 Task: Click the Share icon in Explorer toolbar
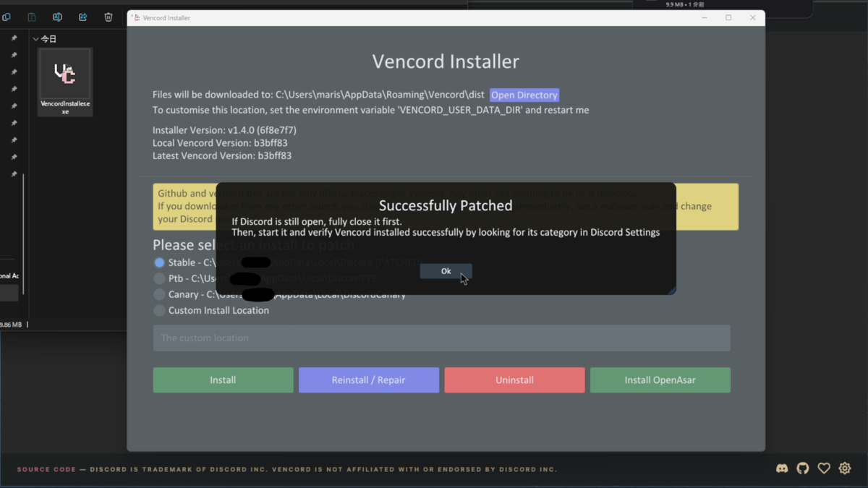[x=82, y=17]
